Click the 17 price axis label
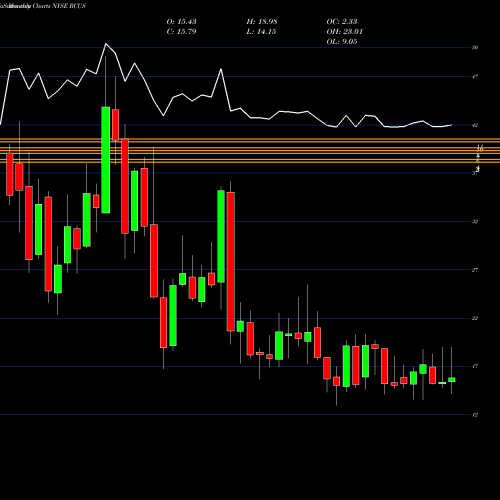 [x=475, y=366]
